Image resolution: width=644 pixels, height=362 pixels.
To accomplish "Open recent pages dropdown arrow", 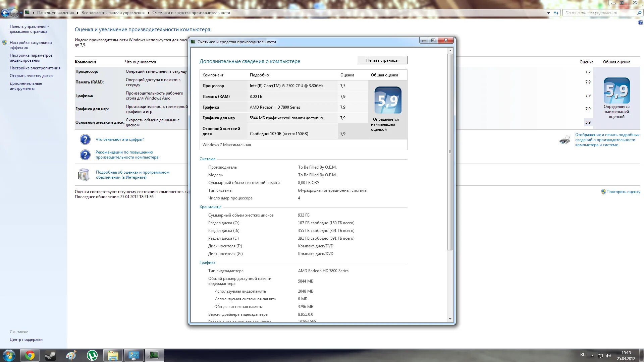I will [21, 13].
